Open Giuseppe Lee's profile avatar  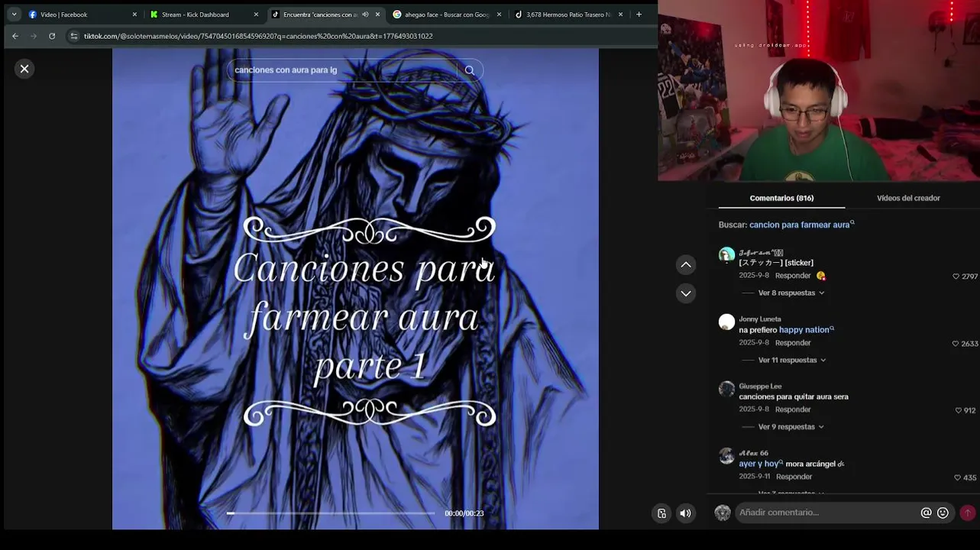click(x=726, y=389)
